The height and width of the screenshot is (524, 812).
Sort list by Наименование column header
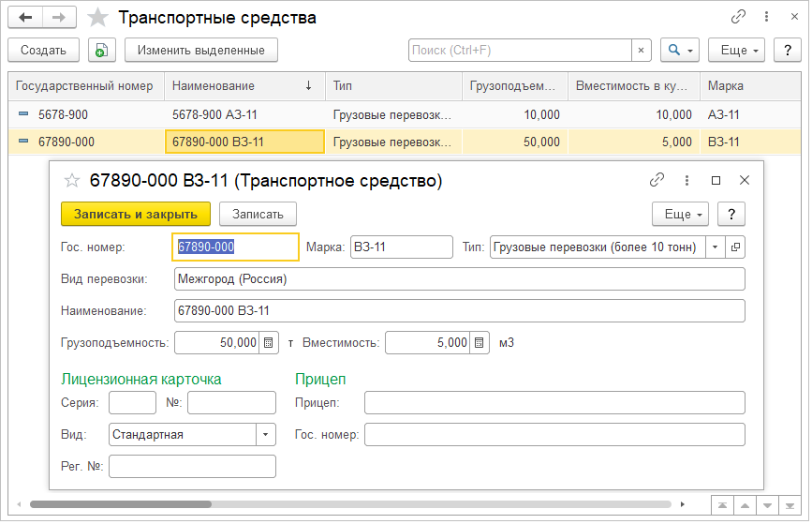[244, 86]
